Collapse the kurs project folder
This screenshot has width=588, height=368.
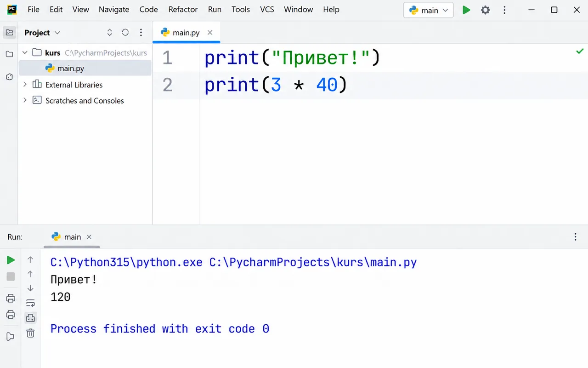[25, 53]
